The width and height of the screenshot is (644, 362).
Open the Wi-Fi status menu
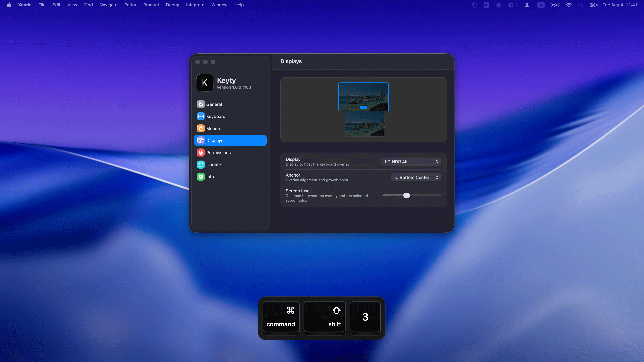569,5
